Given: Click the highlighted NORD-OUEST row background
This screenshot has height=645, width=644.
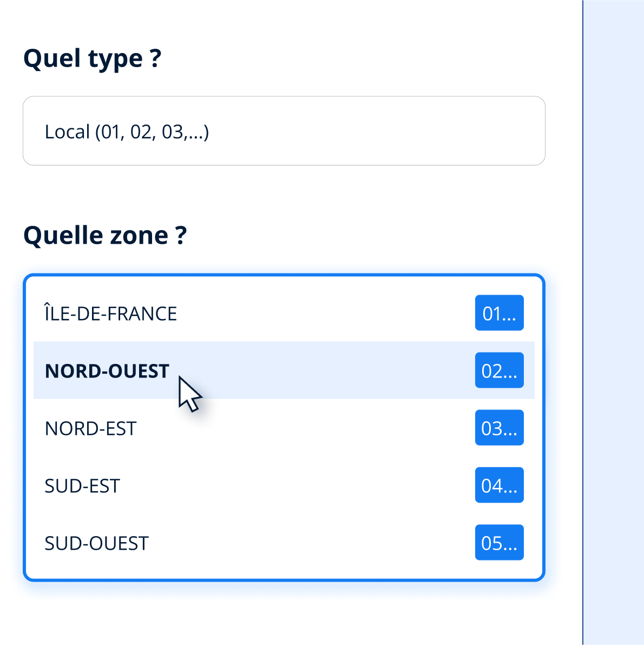Looking at the screenshot, I should click(325, 371).
